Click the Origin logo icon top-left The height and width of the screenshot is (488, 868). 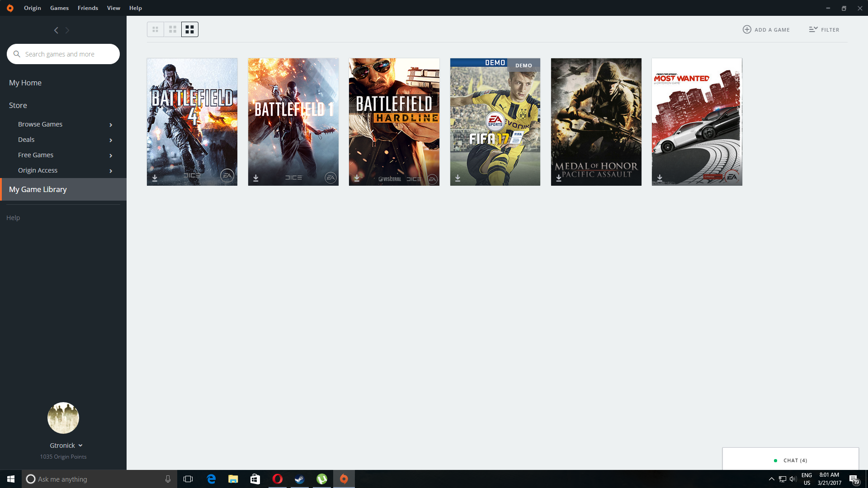[10, 8]
